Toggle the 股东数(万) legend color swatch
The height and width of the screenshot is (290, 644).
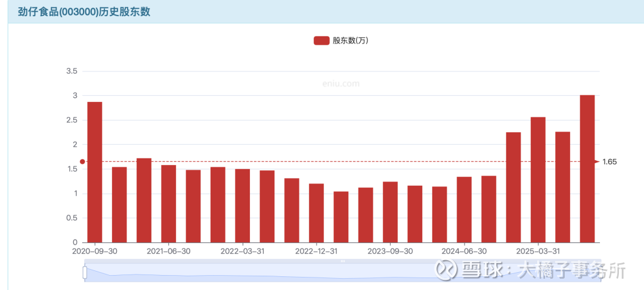point(321,40)
